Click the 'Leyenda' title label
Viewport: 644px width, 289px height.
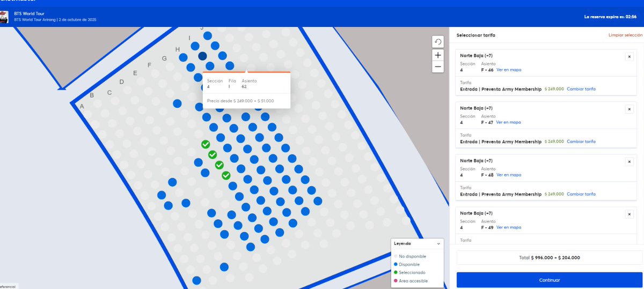[402, 243]
